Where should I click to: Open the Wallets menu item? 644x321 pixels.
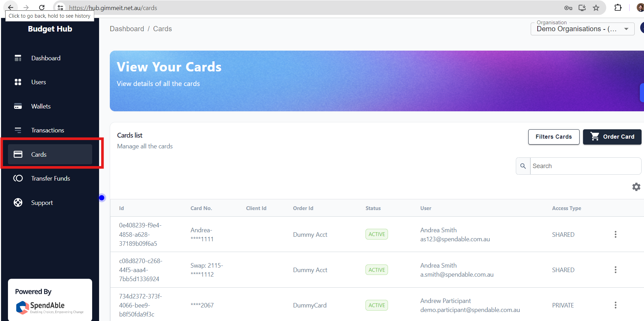tap(50, 106)
